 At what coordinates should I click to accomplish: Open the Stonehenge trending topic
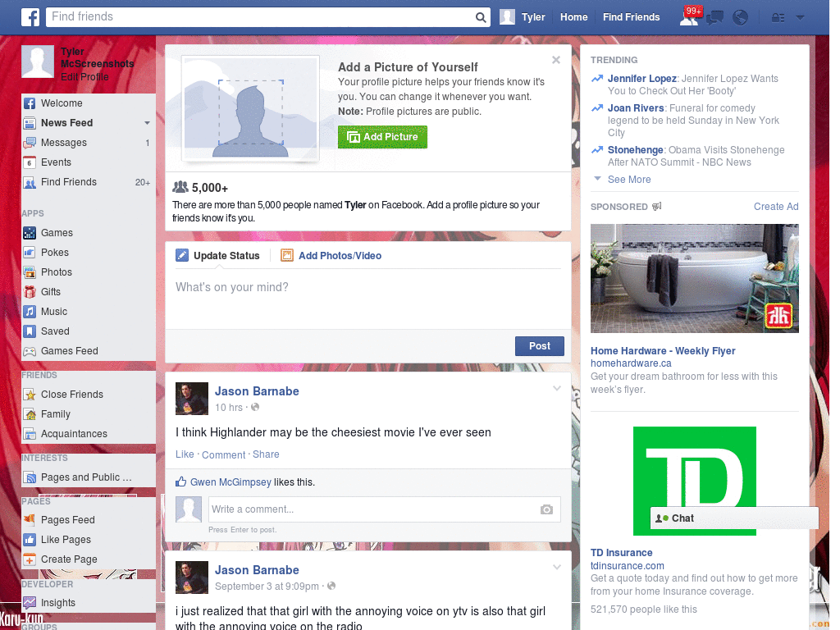[636, 150]
